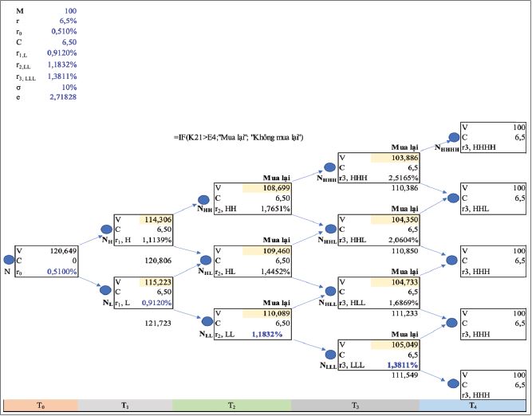
Task: Click the orange T0 timeline segment
Action: [x=40, y=406]
